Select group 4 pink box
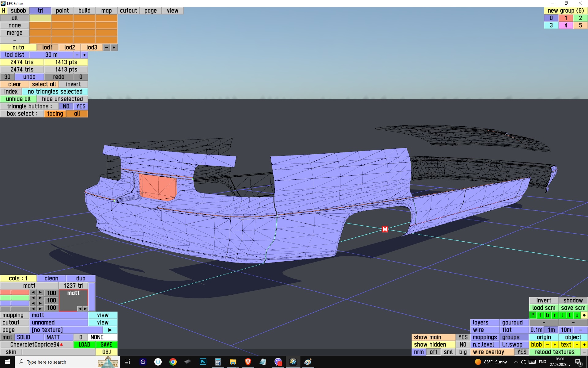The image size is (588, 368). (x=566, y=25)
